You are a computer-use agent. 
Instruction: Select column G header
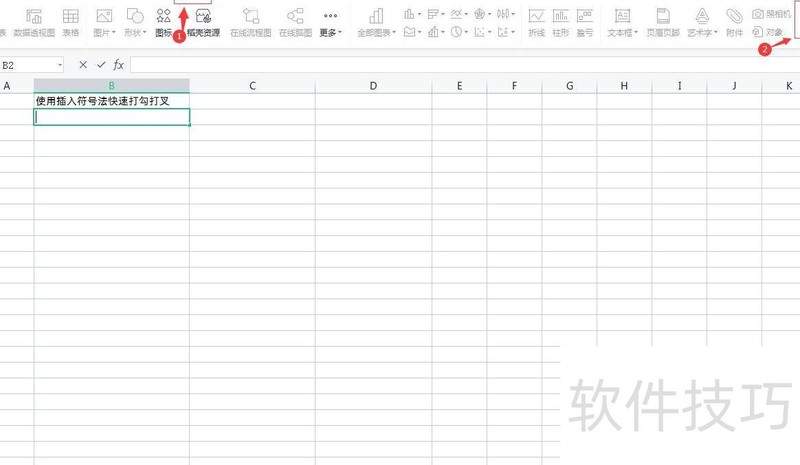(x=569, y=86)
